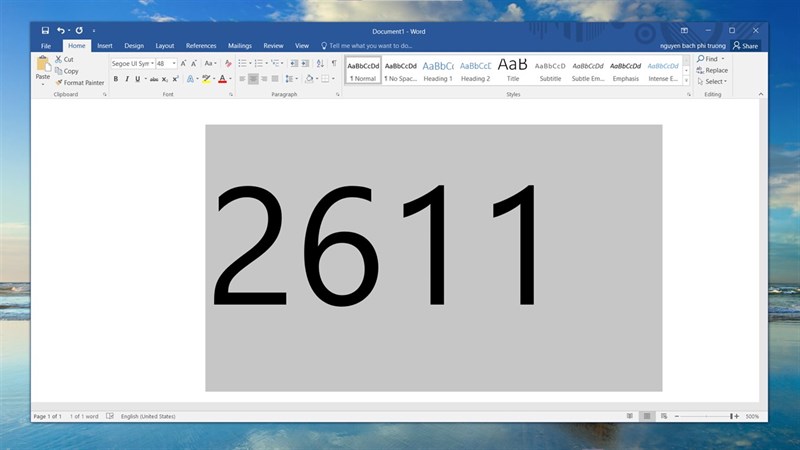Click the Bullets list icon
This screenshot has height=450, width=800.
coord(242,63)
